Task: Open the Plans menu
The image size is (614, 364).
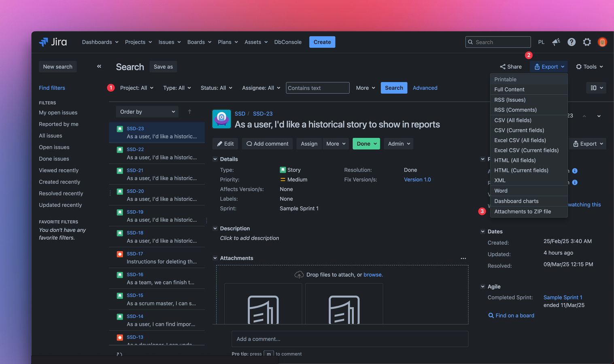Action: 228,42
